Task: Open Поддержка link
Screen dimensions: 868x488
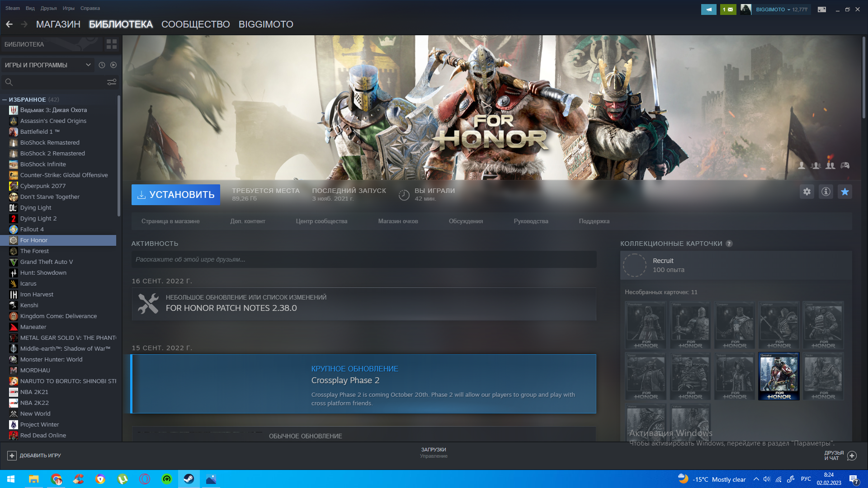Action: click(x=594, y=221)
